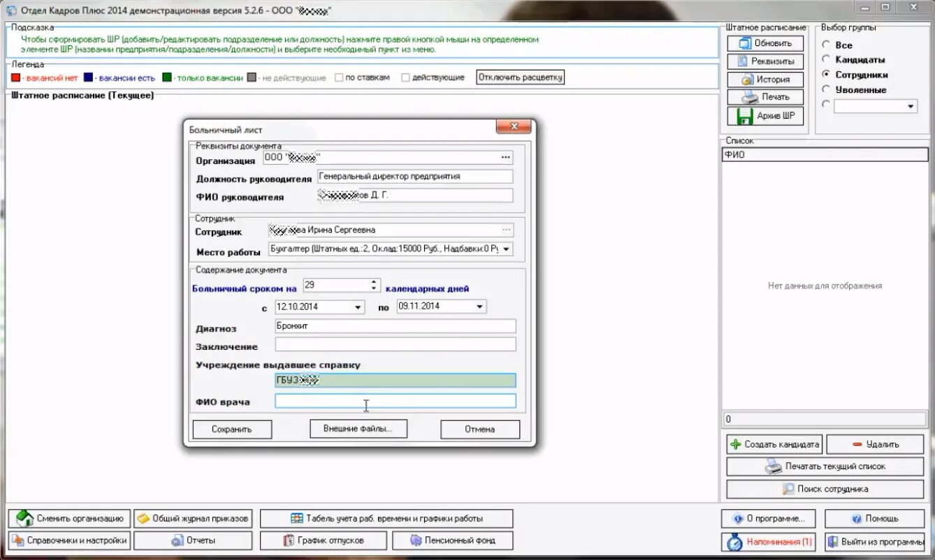Click the ФИО руководителя field
The width and height of the screenshot is (935, 560).
[415, 196]
